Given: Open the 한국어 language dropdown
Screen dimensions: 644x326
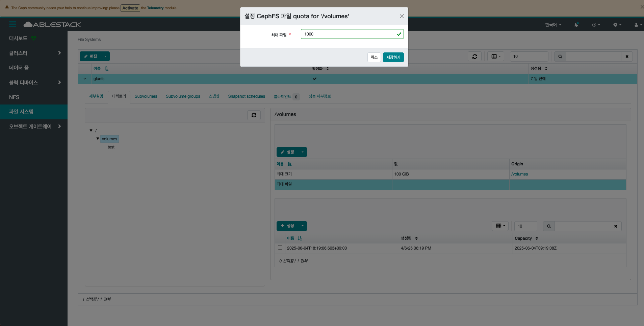Looking at the screenshot, I should (x=553, y=25).
